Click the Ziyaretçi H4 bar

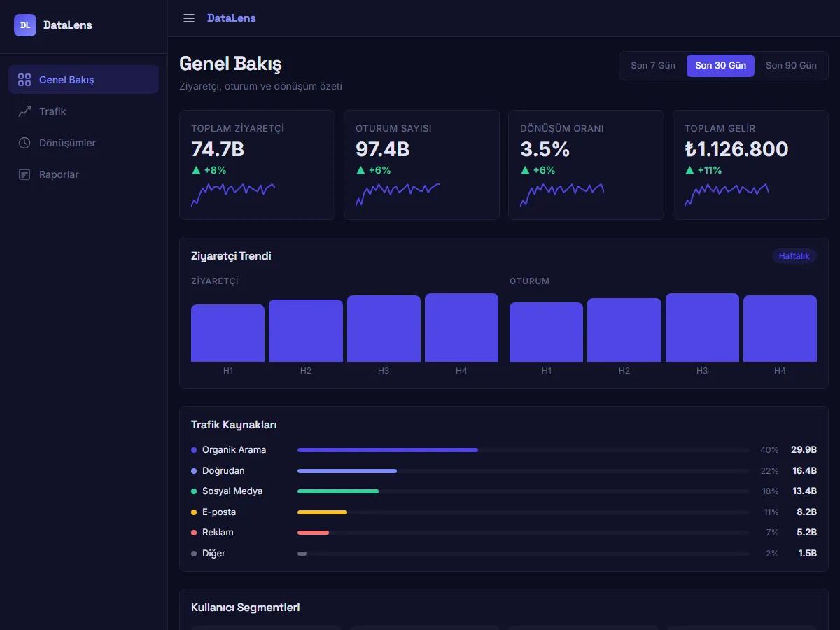point(461,328)
